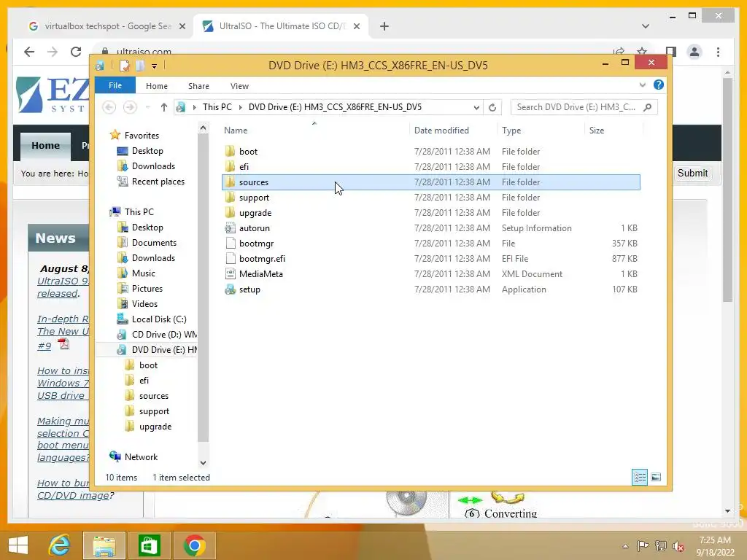Select Network in navigation pane

click(x=134, y=457)
